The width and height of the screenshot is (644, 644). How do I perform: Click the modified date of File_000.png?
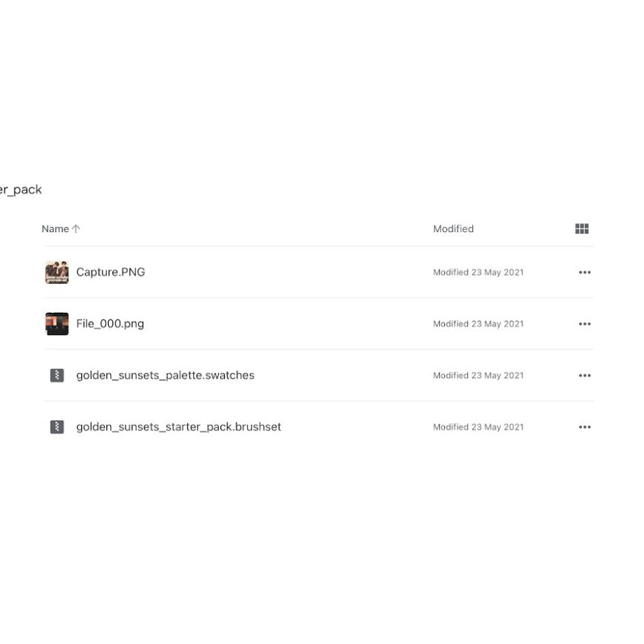[478, 324]
